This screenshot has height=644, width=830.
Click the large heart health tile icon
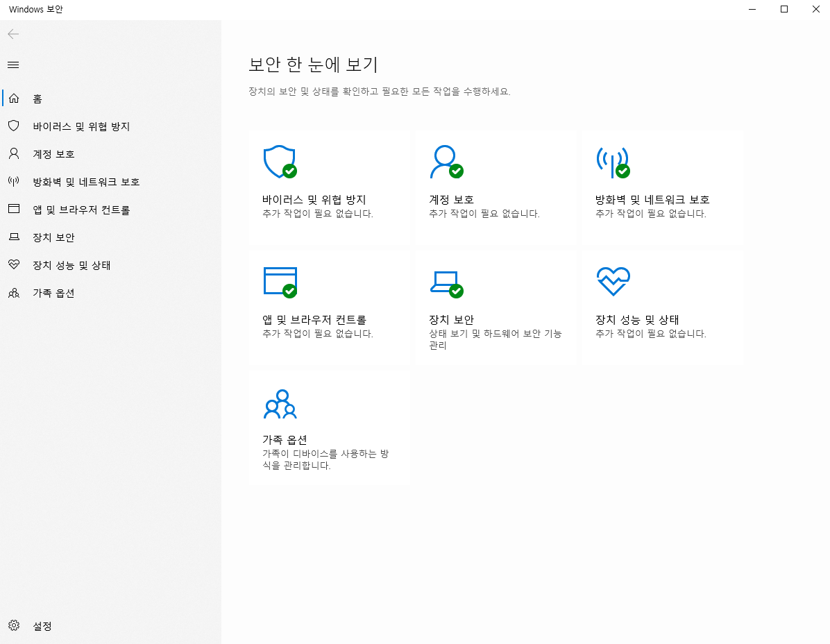click(x=613, y=282)
